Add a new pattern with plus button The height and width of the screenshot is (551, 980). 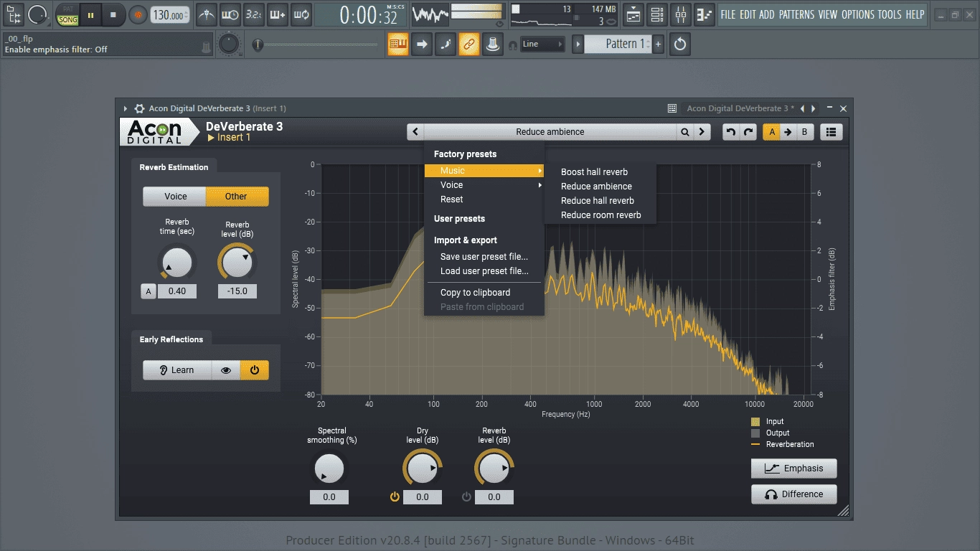pyautogui.click(x=658, y=44)
